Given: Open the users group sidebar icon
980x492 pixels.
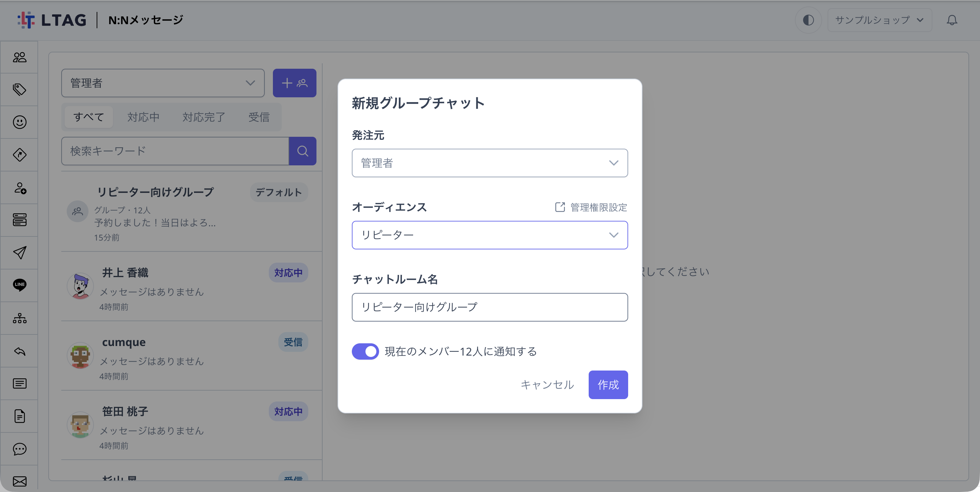Looking at the screenshot, I should 19,57.
